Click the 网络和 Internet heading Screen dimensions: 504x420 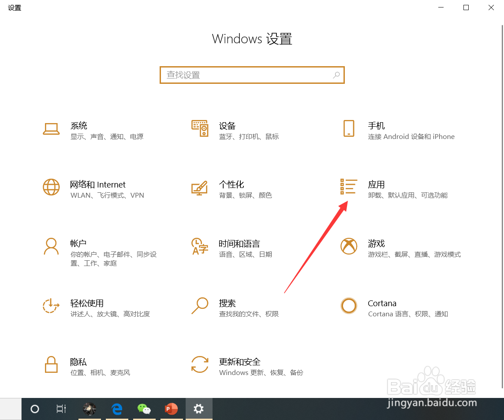click(98, 184)
